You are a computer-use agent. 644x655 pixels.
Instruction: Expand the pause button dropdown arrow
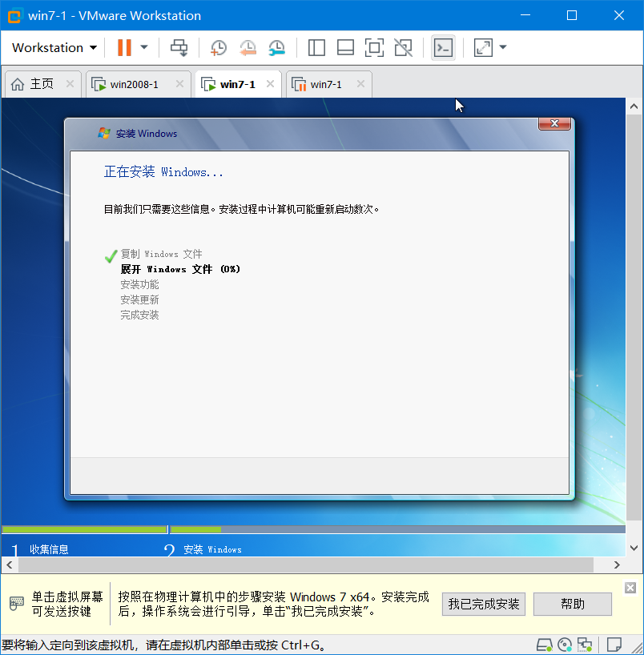pos(143,48)
